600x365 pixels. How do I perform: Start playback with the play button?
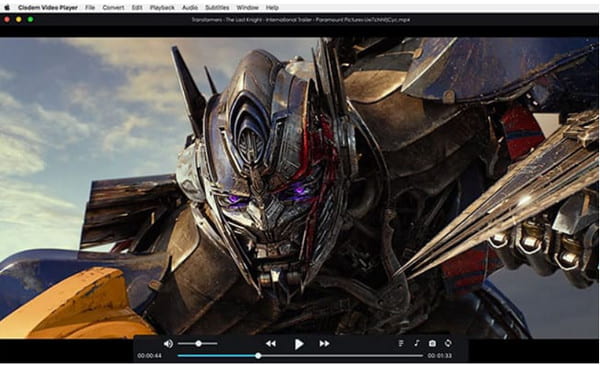coord(299,344)
